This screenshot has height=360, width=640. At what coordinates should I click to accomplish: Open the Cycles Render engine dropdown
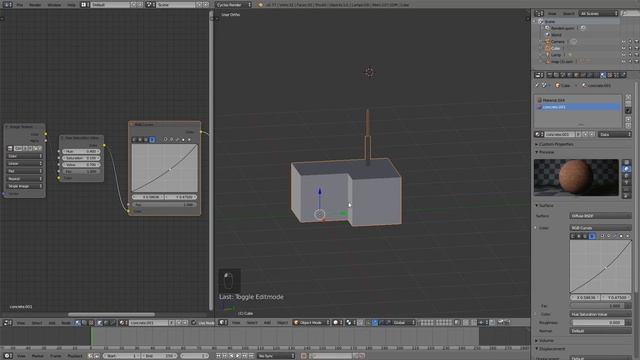point(233,4)
